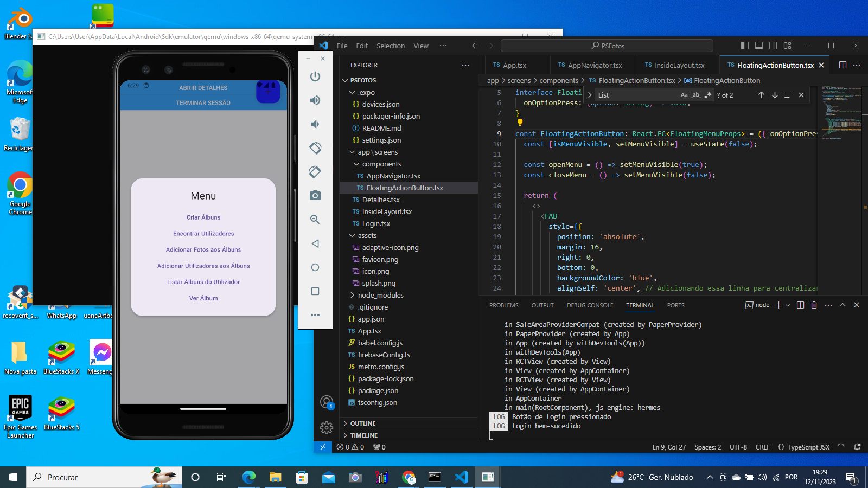Open launch profile dropdown beside new terminal

tap(788, 305)
